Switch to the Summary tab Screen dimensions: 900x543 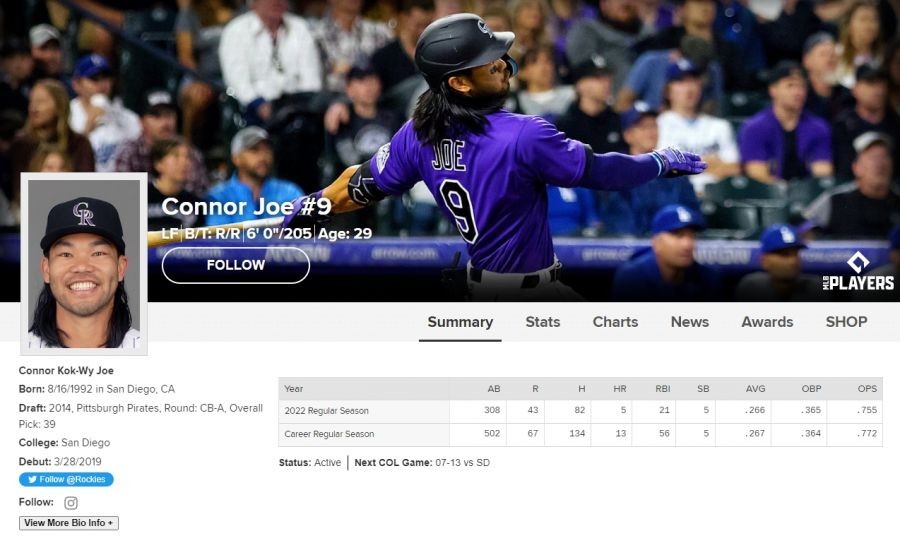460,322
